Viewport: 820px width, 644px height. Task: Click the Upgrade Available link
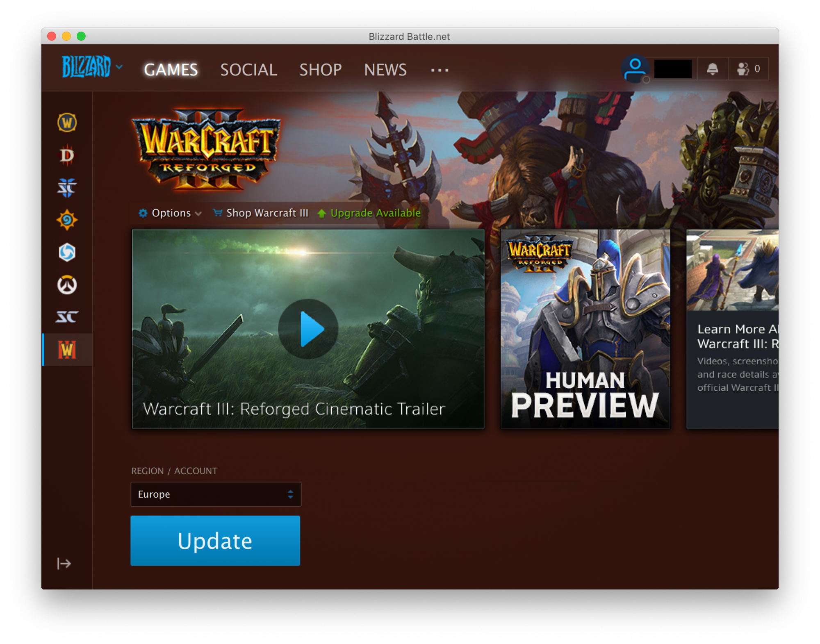coord(370,213)
